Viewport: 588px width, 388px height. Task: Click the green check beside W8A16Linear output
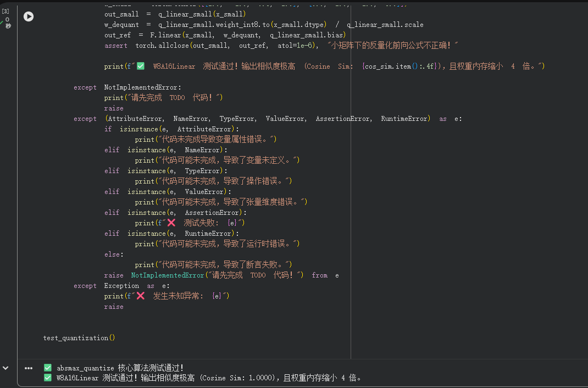tap(48, 378)
